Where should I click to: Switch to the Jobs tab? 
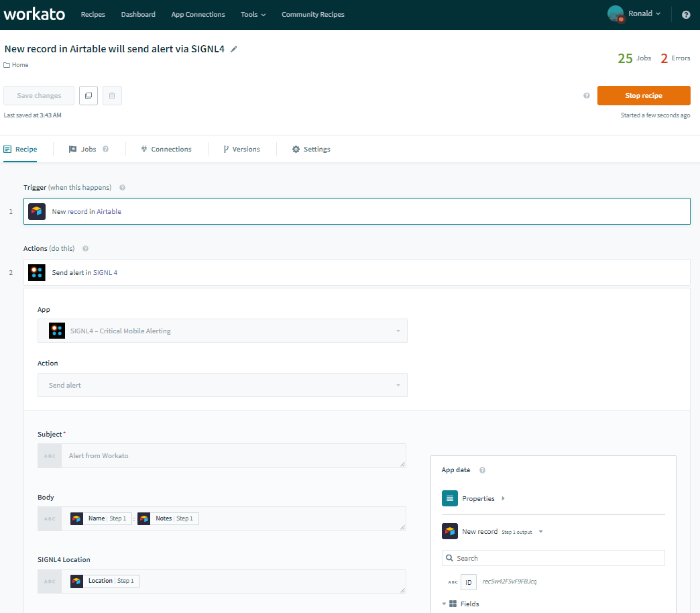(82, 149)
